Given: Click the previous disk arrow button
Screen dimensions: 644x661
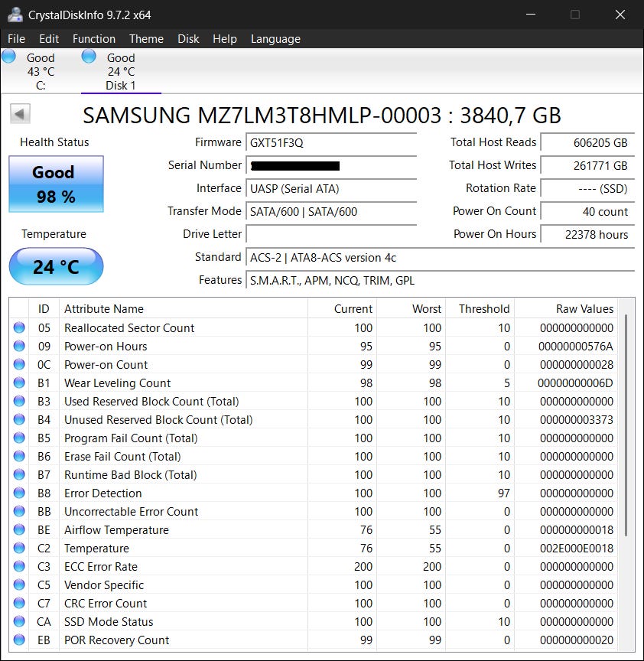Looking at the screenshot, I should point(20,115).
